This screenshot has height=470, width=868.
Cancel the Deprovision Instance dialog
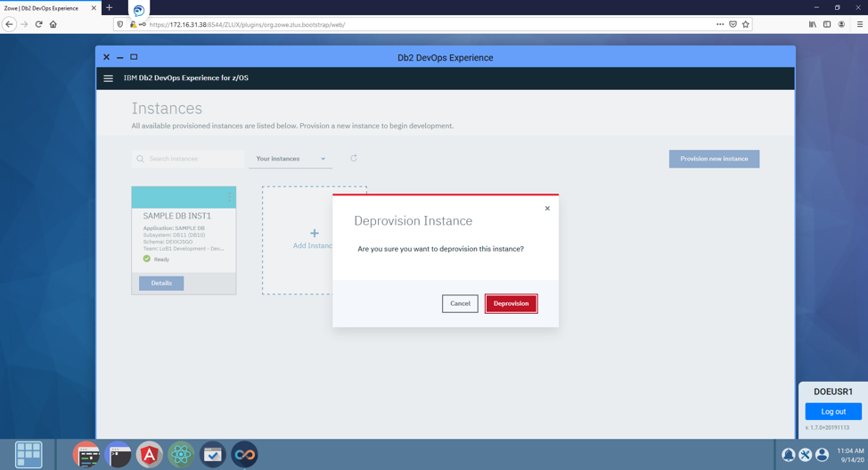coord(460,304)
